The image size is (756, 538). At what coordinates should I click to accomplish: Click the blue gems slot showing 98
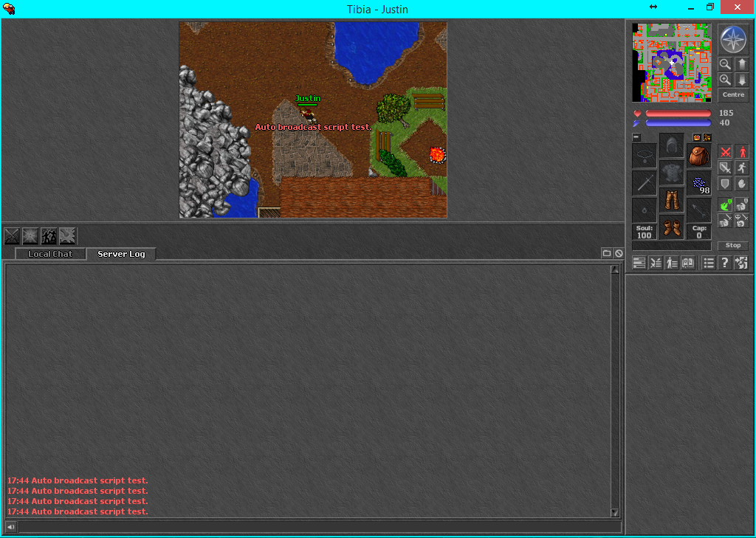click(698, 184)
